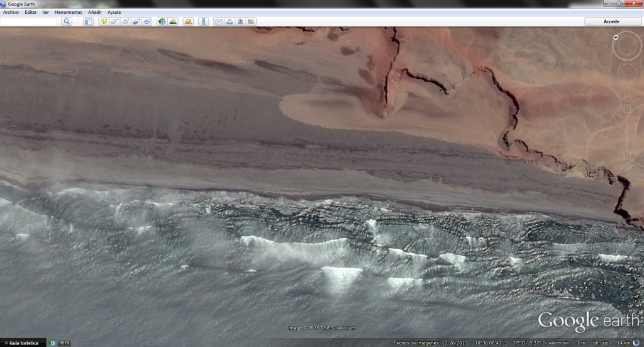Viewport: 644px width, 347px height.
Task: Click the zoom in top of slider
Action: coord(627,108)
